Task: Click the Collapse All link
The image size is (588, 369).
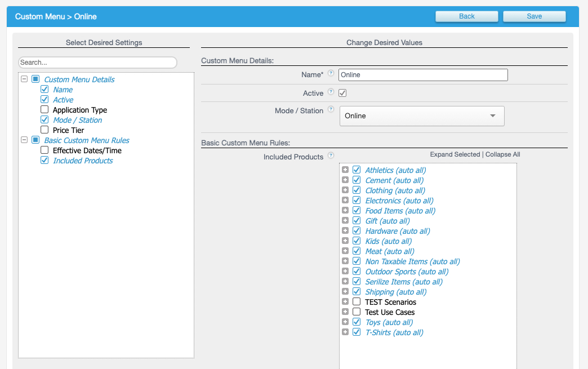Action: (x=502, y=154)
